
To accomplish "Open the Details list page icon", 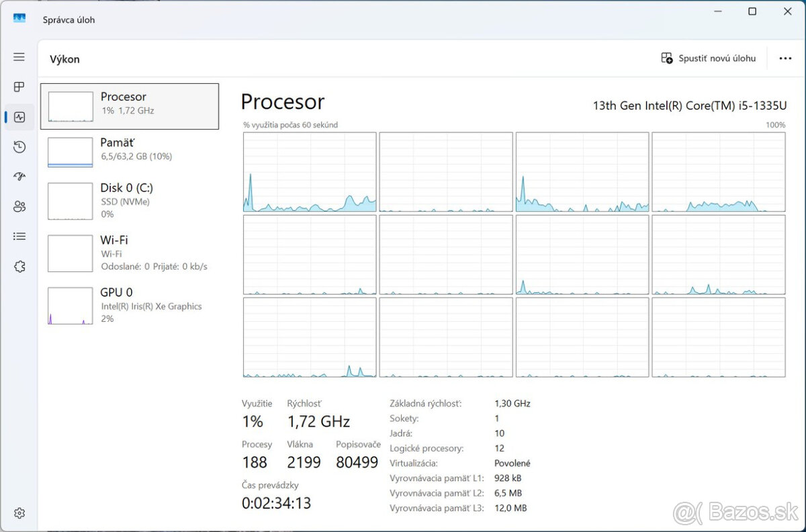I will (19, 236).
